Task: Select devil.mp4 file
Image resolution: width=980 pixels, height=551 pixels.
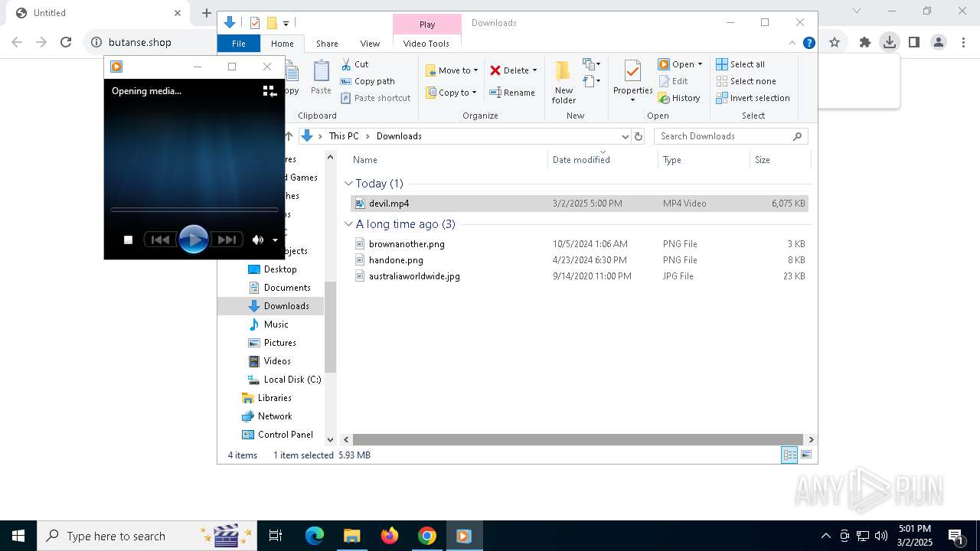Action: (x=580, y=204)
